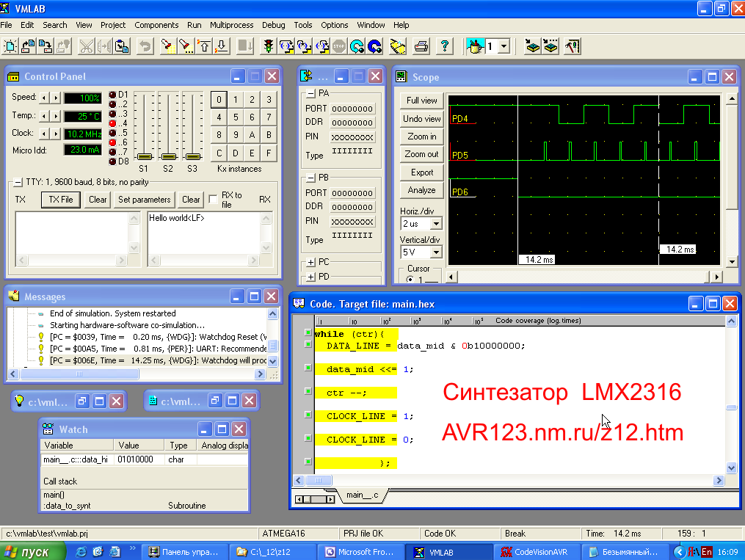The height and width of the screenshot is (560, 745).
Task: Select the main__.c tab
Action: 363,495
